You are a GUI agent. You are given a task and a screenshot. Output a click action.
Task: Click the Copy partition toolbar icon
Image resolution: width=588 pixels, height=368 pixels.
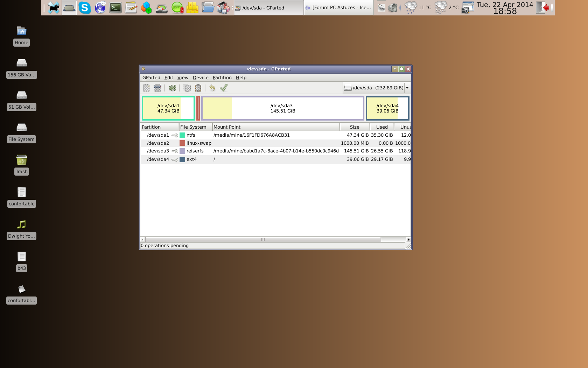coord(187,88)
